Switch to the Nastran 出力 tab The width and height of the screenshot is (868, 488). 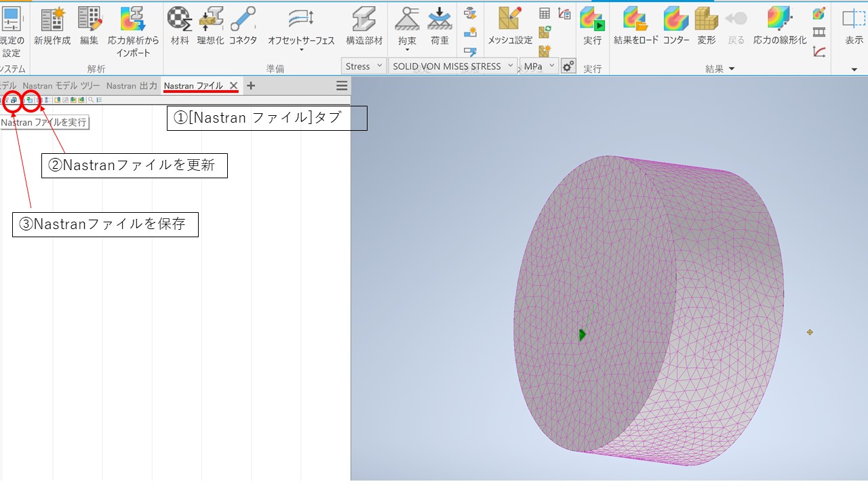point(133,85)
